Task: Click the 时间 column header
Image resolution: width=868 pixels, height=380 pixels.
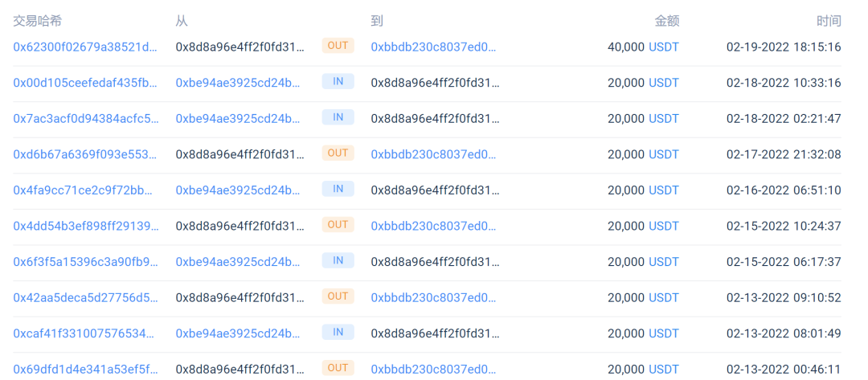Action: coord(829,21)
